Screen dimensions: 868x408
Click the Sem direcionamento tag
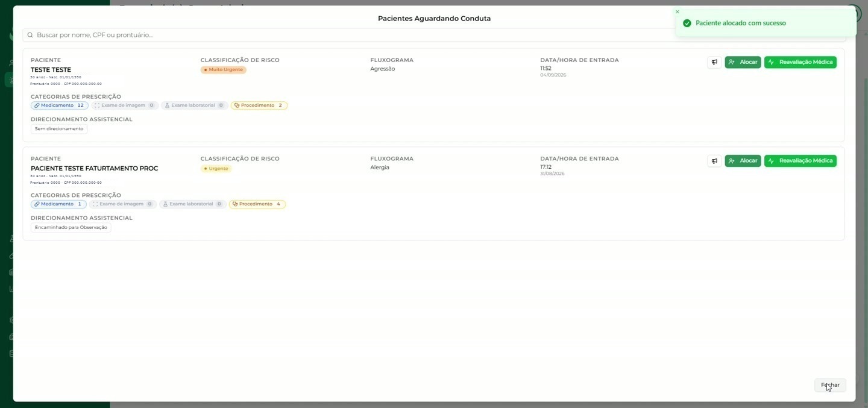[x=59, y=129]
